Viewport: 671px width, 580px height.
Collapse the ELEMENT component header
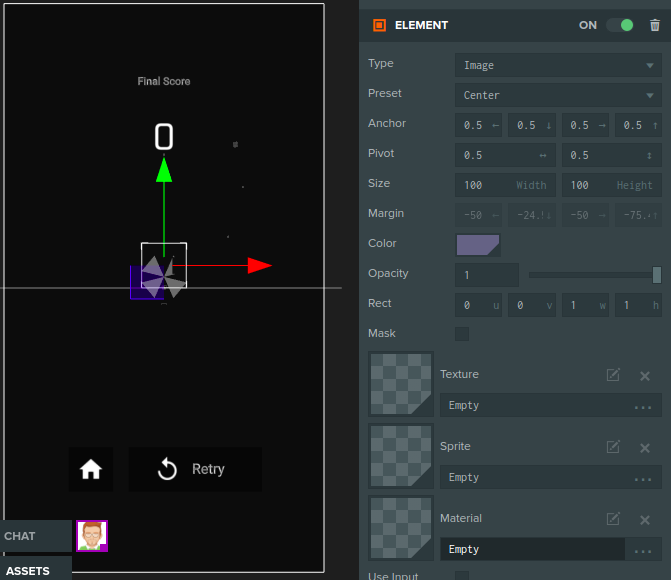point(422,26)
